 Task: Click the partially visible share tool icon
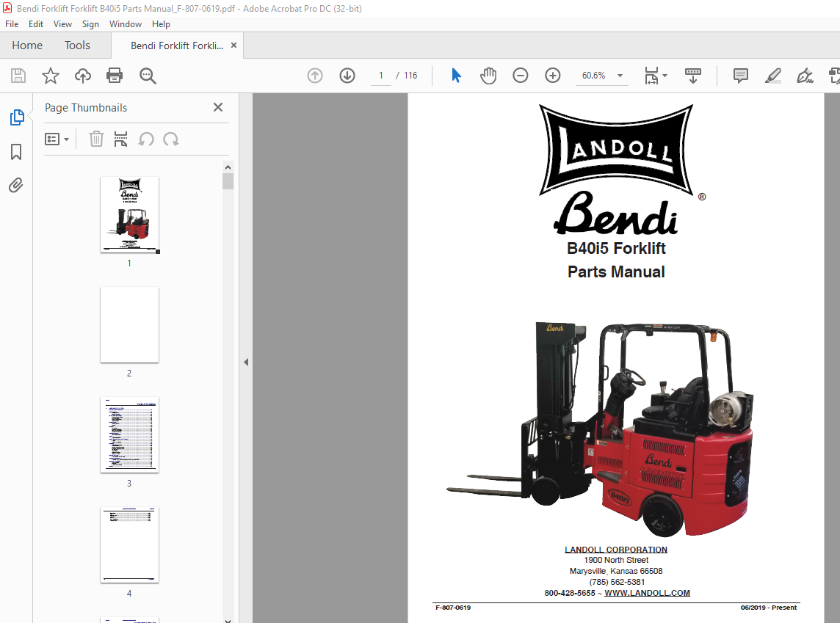835,76
